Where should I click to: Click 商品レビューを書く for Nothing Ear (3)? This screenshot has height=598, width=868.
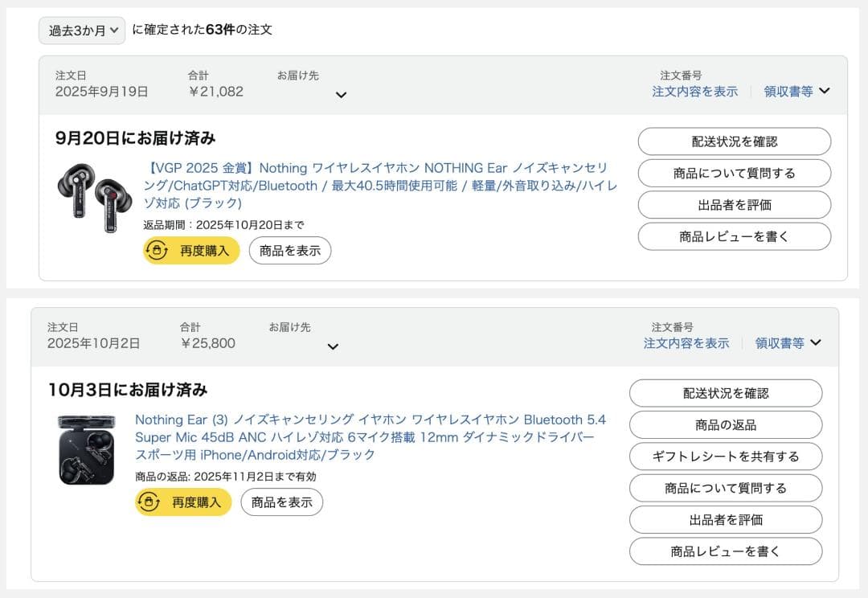pos(725,551)
